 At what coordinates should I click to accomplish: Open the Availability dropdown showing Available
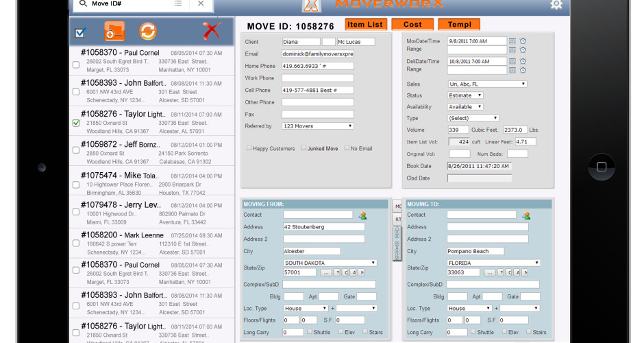click(x=465, y=107)
